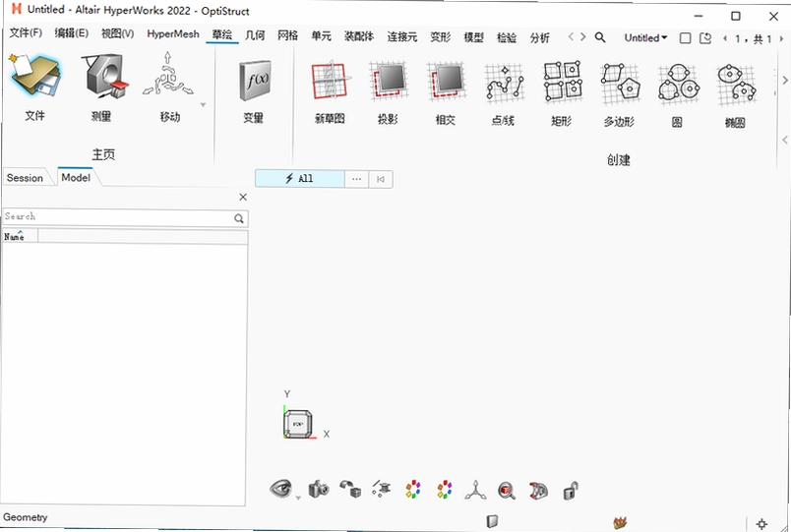
Task: Click the gray shaded cube status bar icon
Action: 492,521
